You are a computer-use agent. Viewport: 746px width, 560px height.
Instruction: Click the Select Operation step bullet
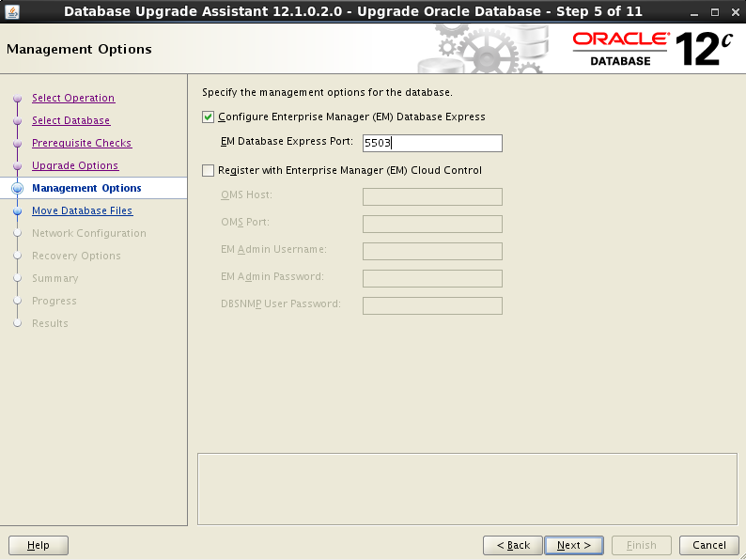click(18, 99)
